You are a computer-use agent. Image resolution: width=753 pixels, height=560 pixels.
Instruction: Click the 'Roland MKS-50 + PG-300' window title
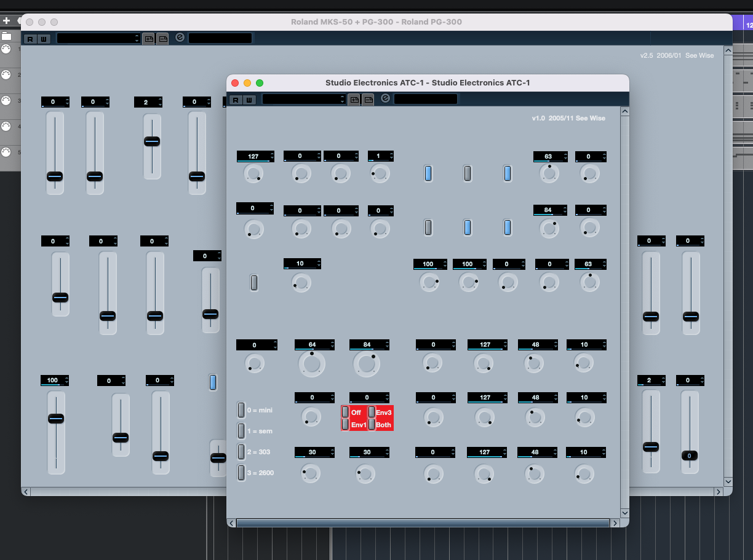tap(376, 22)
